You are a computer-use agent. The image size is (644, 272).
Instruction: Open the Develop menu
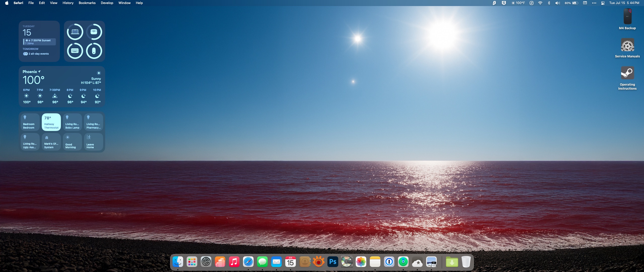click(x=107, y=3)
